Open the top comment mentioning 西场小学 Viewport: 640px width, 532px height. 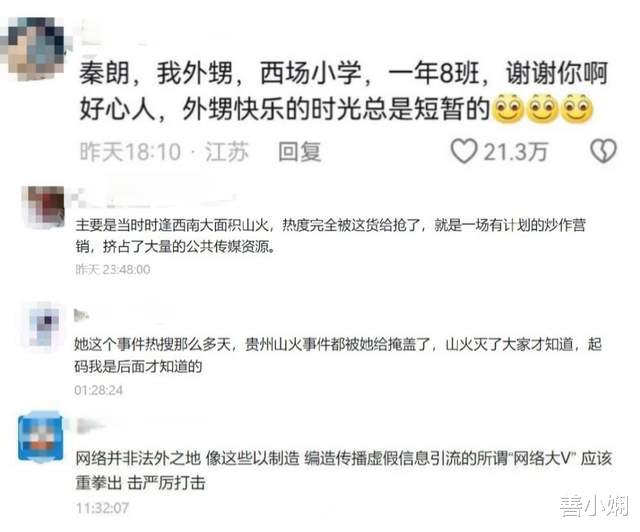coord(343,91)
